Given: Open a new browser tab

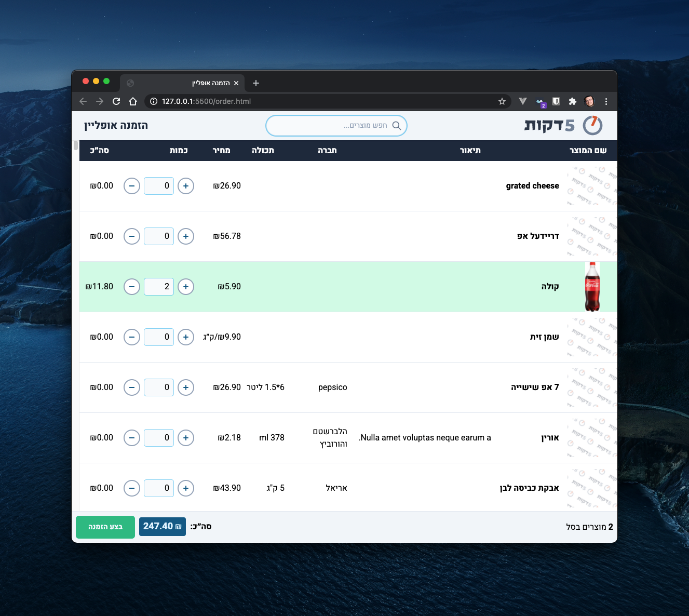Looking at the screenshot, I should click(x=255, y=83).
